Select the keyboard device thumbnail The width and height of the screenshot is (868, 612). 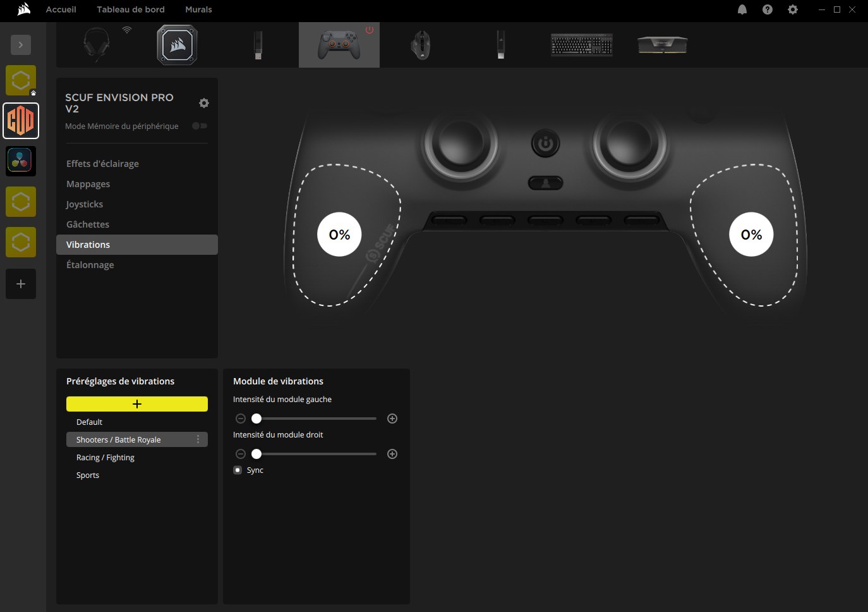click(581, 45)
